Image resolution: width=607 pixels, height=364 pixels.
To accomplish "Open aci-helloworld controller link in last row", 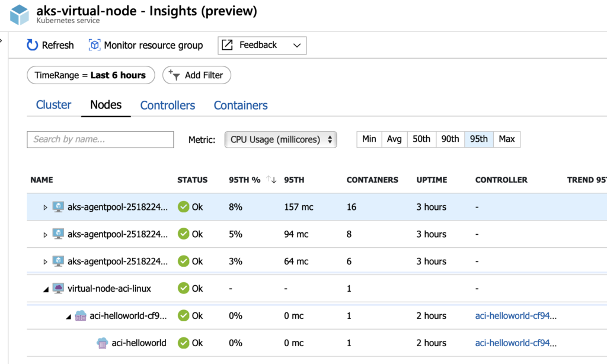I will tap(516, 343).
